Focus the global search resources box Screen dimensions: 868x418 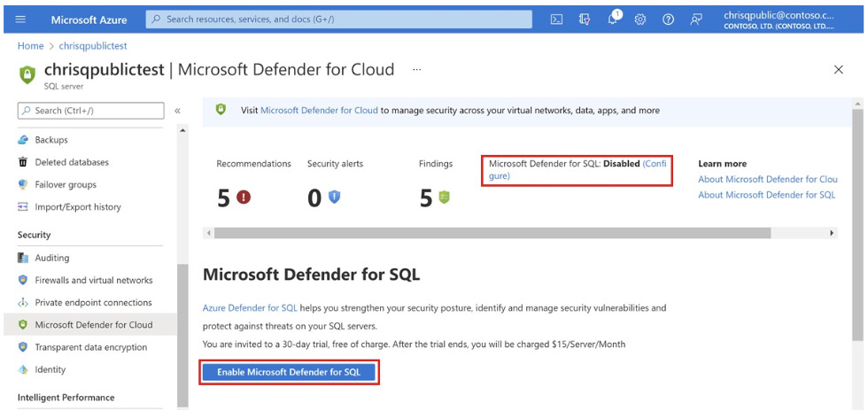pos(338,19)
